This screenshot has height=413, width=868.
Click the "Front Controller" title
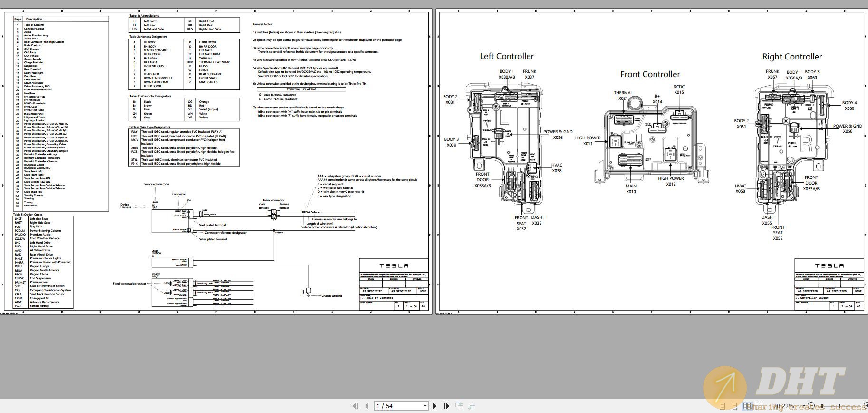(650, 74)
